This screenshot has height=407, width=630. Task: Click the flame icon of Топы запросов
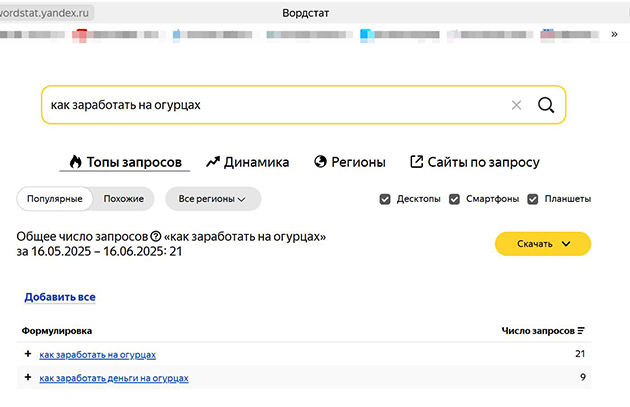(x=75, y=162)
